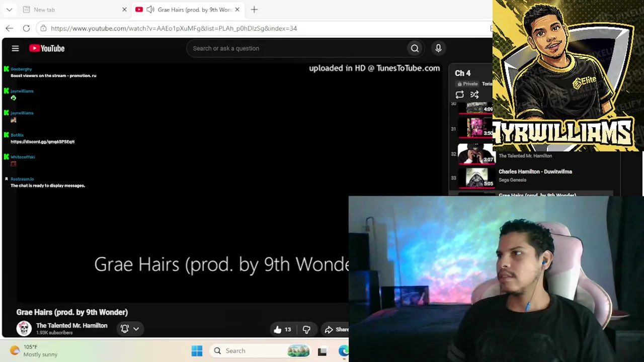644x362 pixels.
Task: Open The Talented Mr. Hamilton channel avatar
Action: [x=24, y=328]
